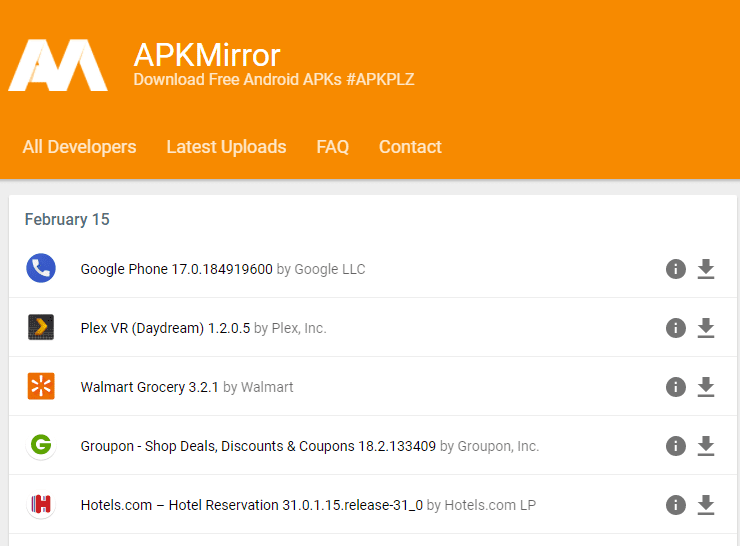This screenshot has height=546, width=740.
Task: Download Groupon Shop Deals APK
Action: pos(706,446)
